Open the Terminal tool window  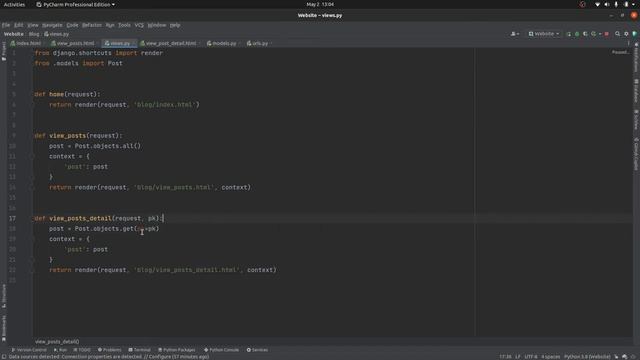pos(140,350)
